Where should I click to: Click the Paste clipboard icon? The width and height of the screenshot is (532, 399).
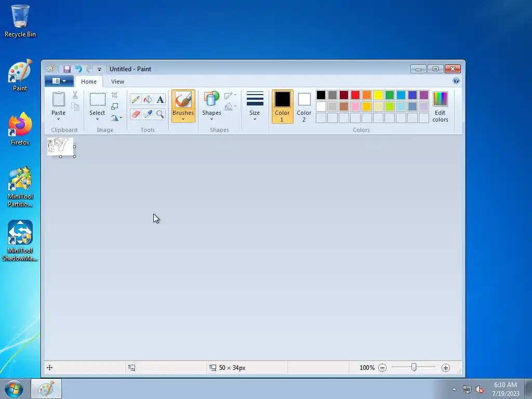pos(58,99)
